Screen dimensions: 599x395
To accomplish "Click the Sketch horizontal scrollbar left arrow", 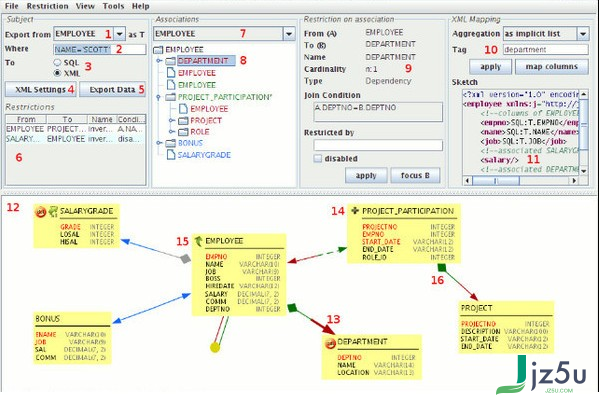I will click(468, 180).
